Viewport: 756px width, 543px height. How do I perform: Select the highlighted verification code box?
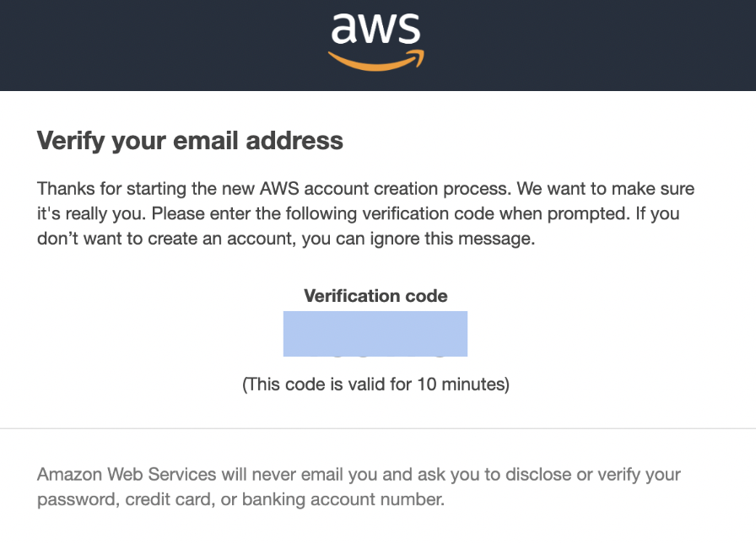pyautogui.click(x=375, y=334)
